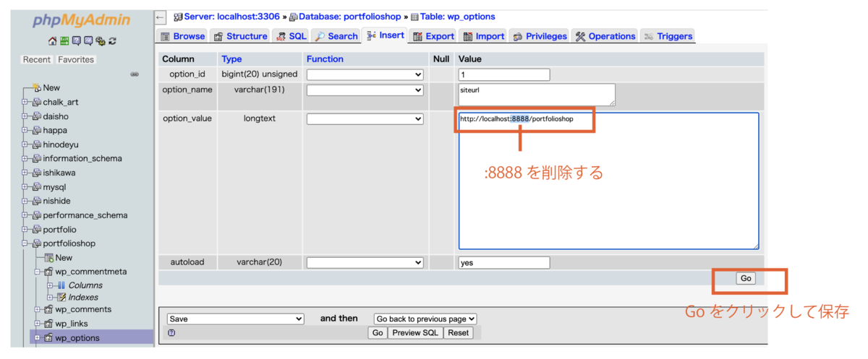Open the 'Go back to previous page' dropdown

point(425,319)
